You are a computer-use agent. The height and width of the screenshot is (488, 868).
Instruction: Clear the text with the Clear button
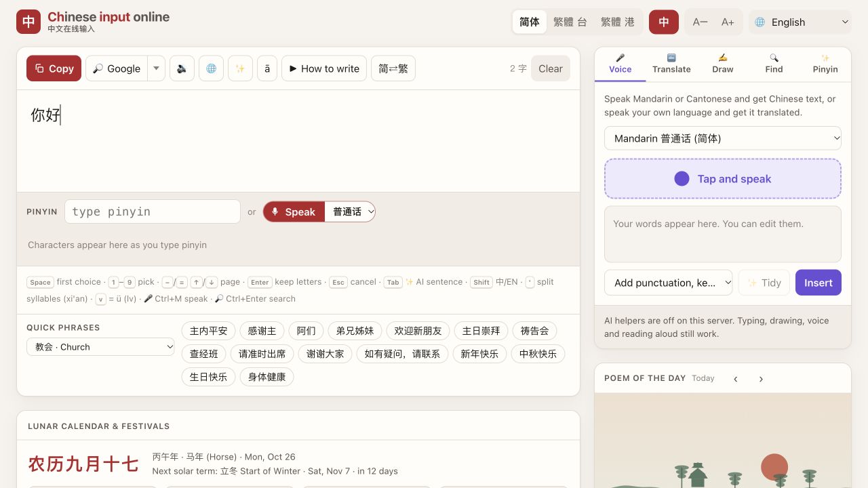pyautogui.click(x=551, y=68)
